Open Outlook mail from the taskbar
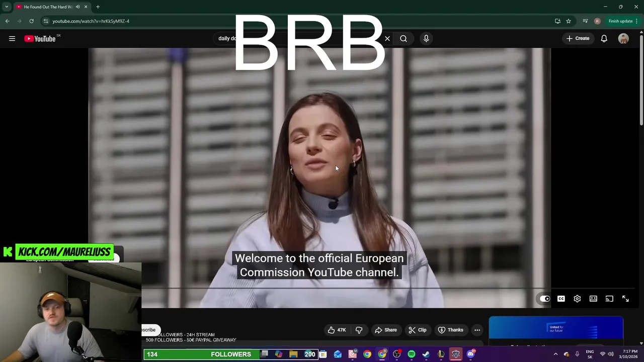 click(x=338, y=354)
